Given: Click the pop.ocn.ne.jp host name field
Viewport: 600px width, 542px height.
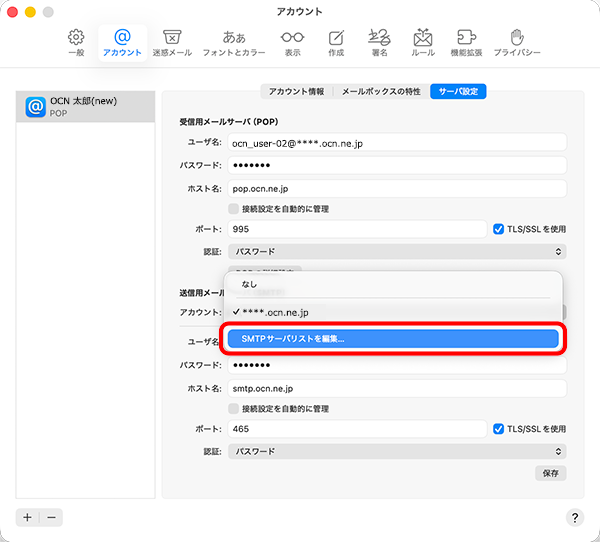Looking at the screenshot, I should point(397,188).
